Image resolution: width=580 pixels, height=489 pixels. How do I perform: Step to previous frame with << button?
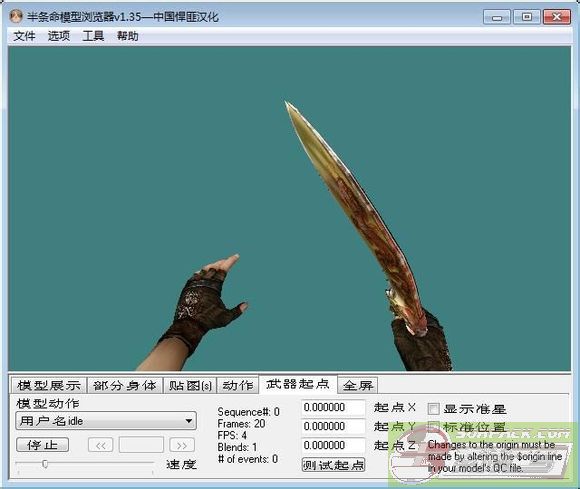click(x=101, y=445)
